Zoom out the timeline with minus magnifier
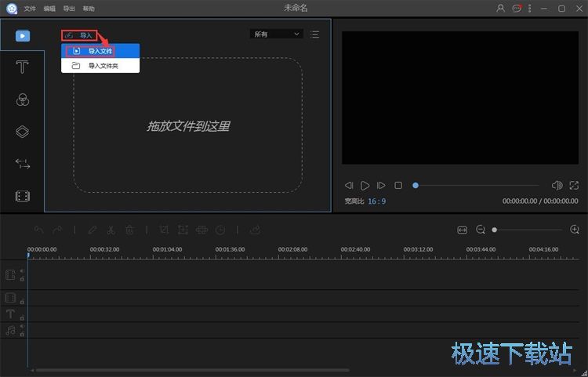 pos(481,230)
